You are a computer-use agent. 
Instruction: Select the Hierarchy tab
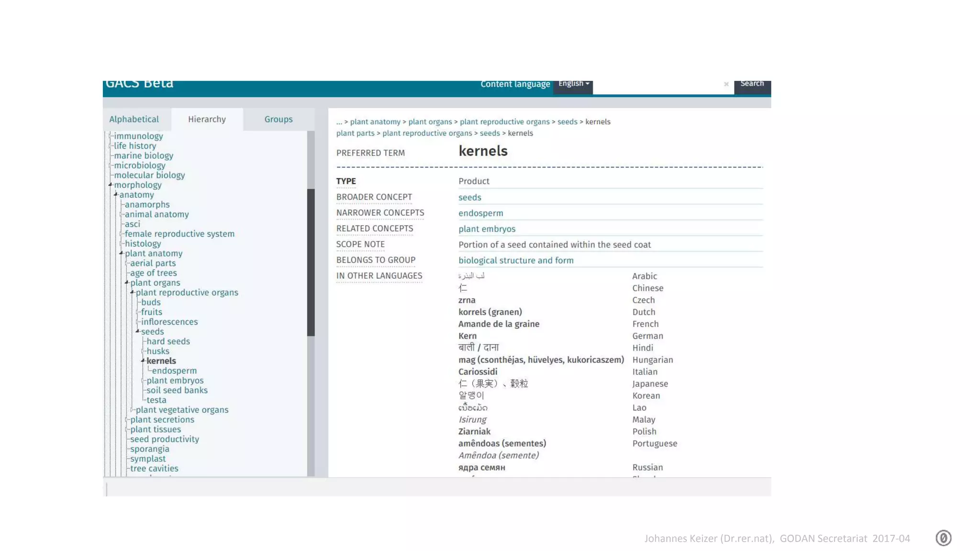(207, 119)
